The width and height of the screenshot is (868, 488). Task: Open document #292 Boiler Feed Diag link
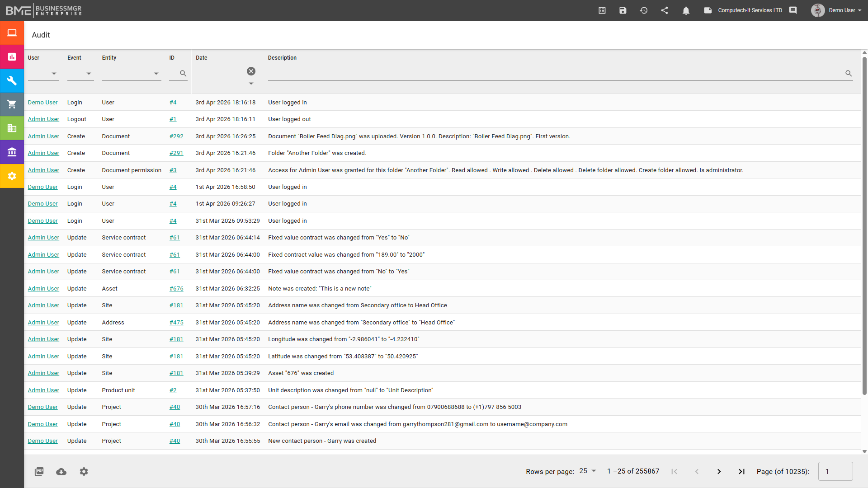point(176,136)
